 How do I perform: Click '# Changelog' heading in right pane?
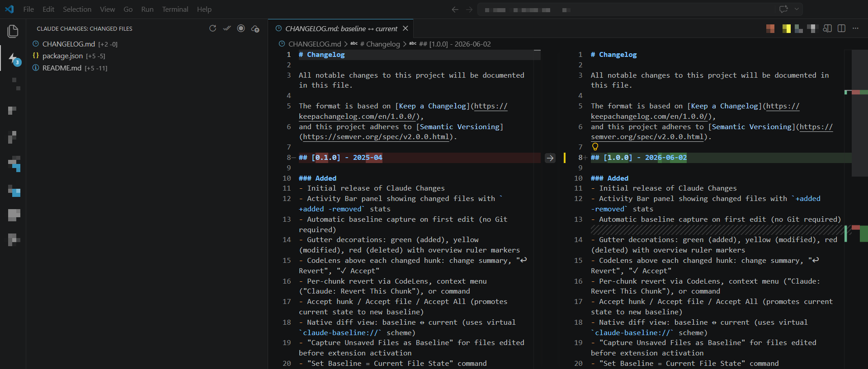pos(613,55)
